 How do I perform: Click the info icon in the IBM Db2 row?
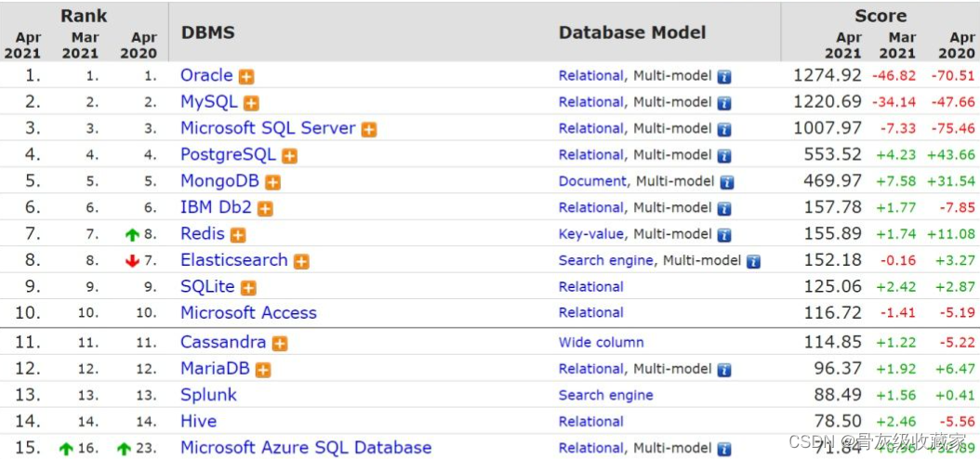[x=724, y=208]
